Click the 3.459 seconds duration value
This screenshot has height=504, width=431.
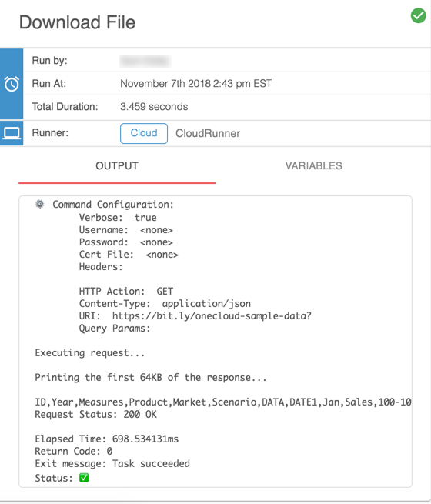(x=154, y=107)
